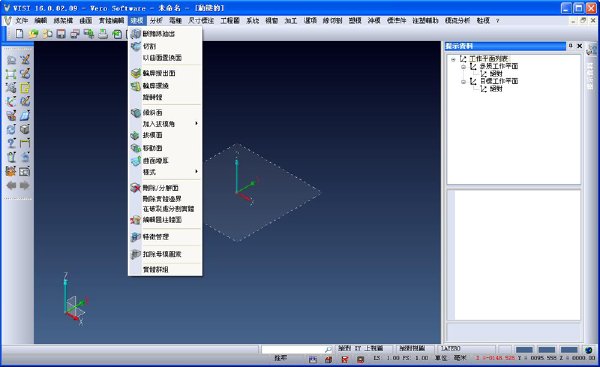600x367 pixels.
Task: Select 系統工作平面 in the tree
Action: point(499,67)
